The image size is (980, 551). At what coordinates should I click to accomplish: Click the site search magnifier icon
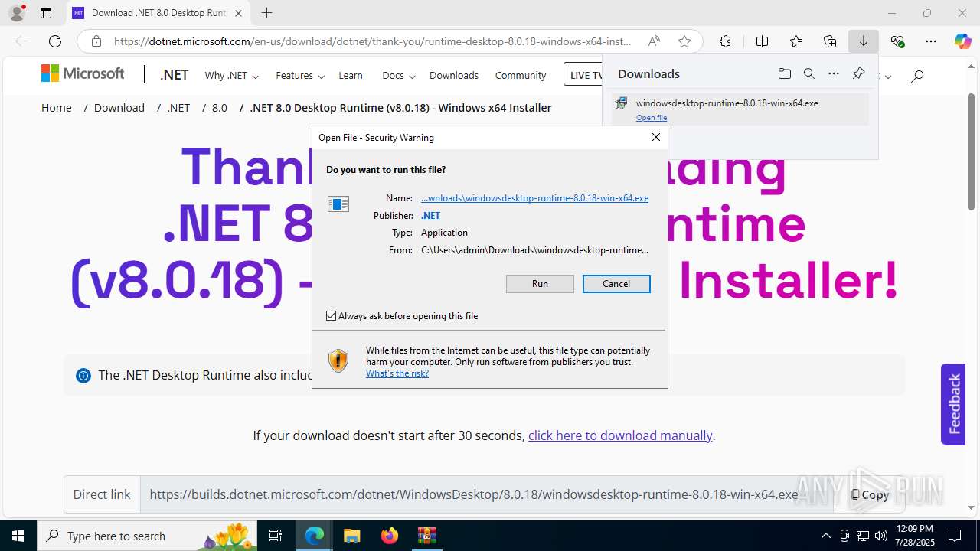click(x=917, y=75)
